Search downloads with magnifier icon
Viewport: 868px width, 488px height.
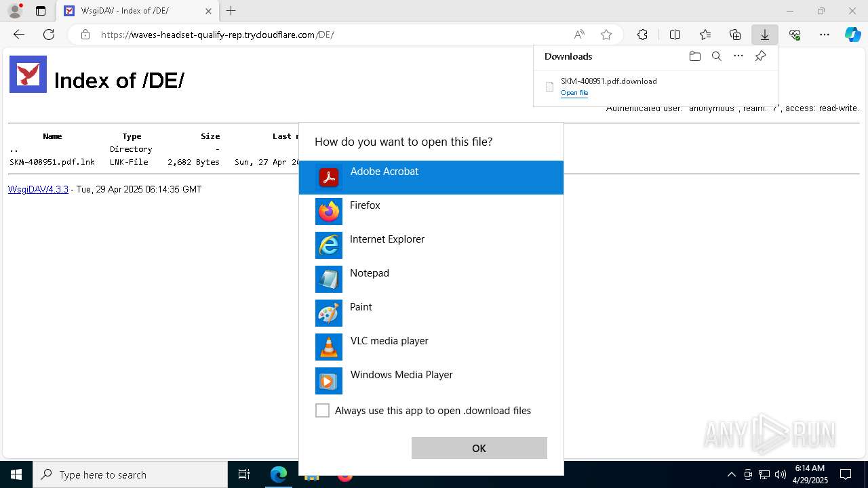pos(716,56)
